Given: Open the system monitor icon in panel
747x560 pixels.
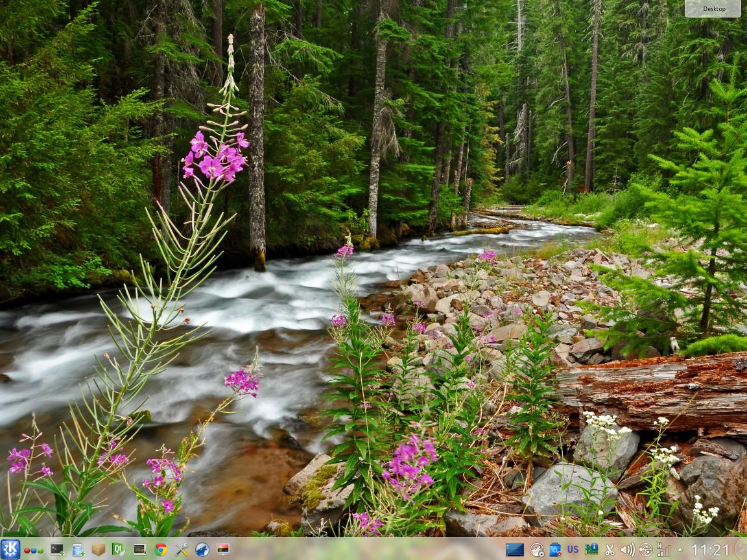Looking at the screenshot, I should (140, 550).
